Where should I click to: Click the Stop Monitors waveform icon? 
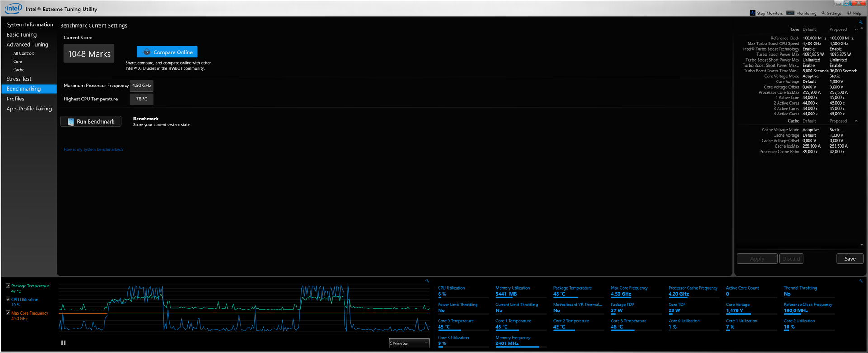coord(753,13)
